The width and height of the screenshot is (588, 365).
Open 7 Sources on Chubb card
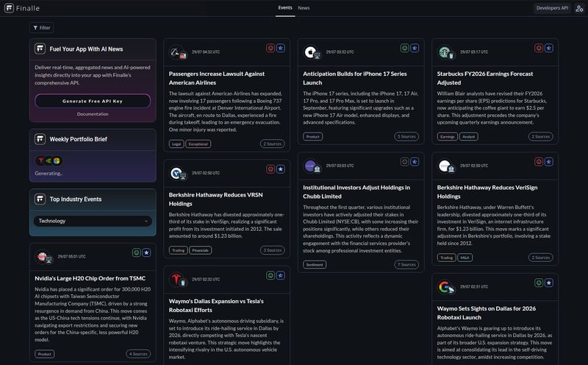(x=406, y=265)
